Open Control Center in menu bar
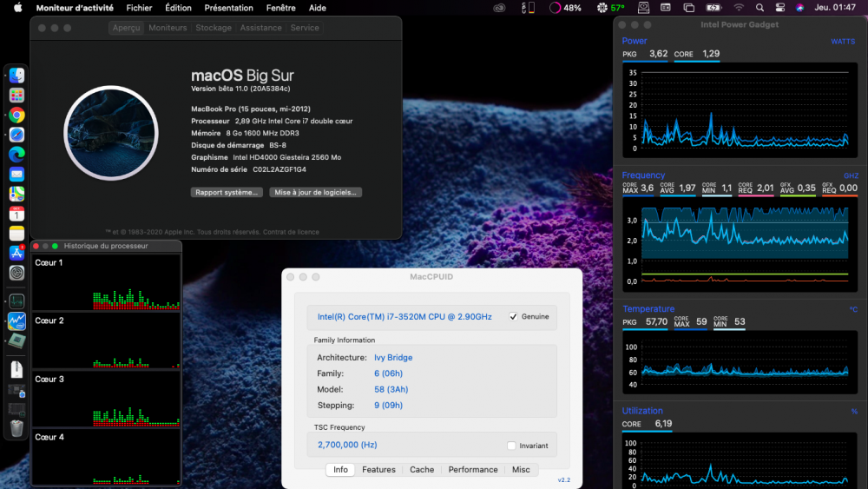This screenshot has width=868, height=489. point(780,8)
